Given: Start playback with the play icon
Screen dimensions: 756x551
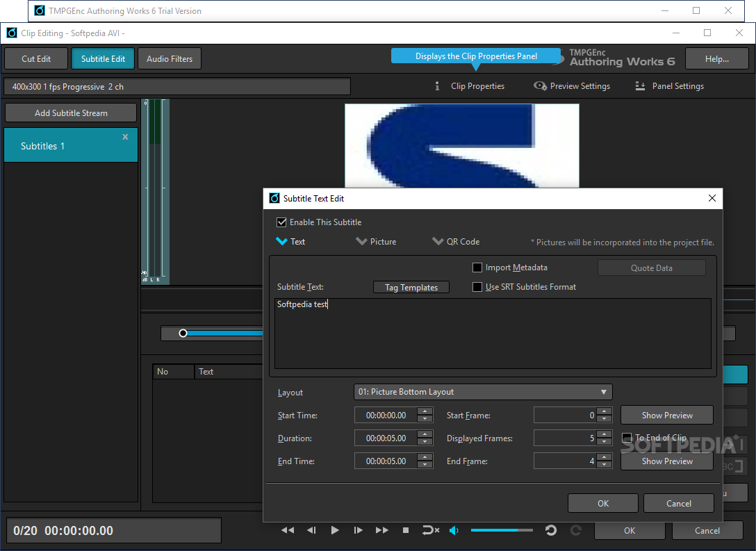Looking at the screenshot, I should point(335,530).
